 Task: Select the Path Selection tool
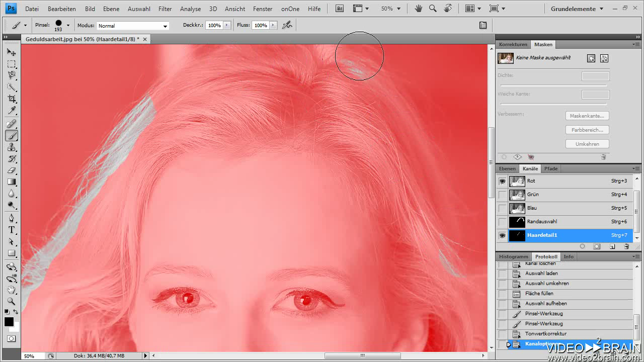[12, 241]
